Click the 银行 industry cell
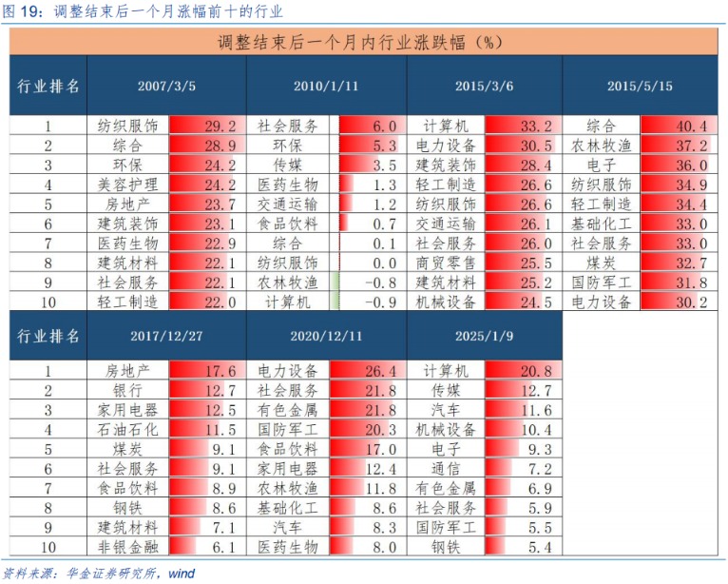 128,390
